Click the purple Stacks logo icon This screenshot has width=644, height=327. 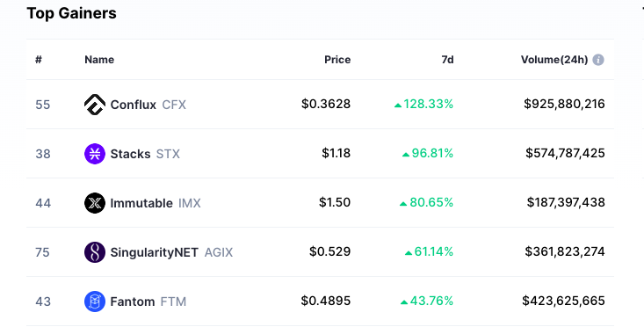[x=95, y=154]
